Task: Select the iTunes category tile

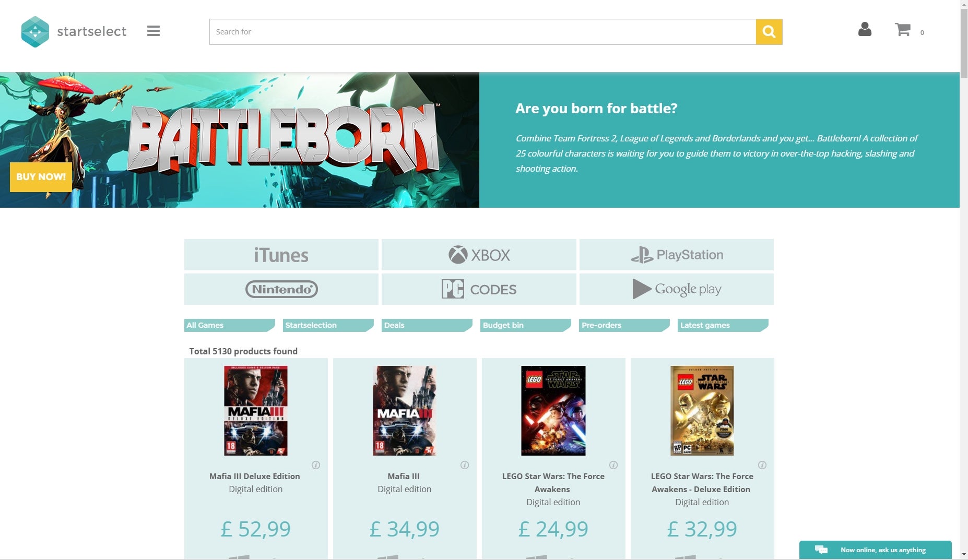Action: [281, 255]
